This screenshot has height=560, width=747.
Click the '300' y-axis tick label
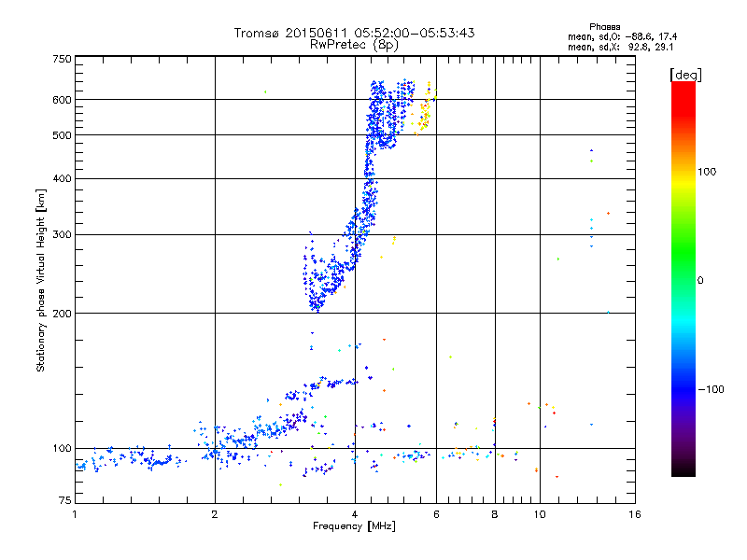tap(63, 235)
